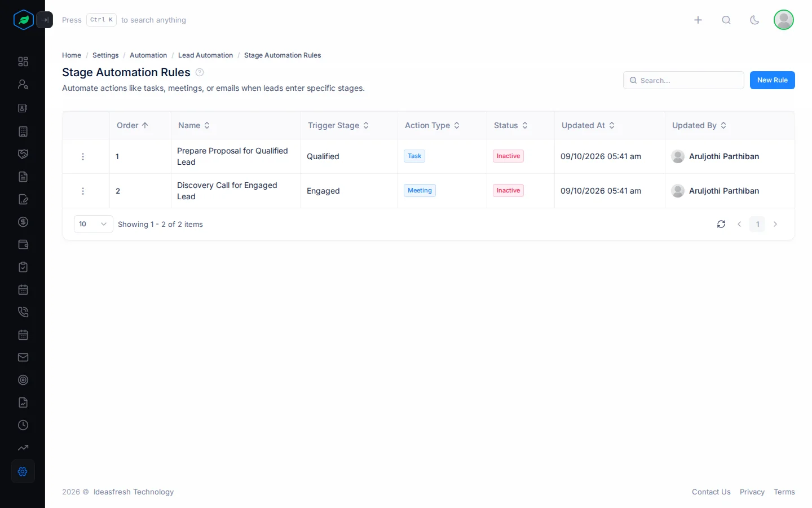Go to Automation breadcrumb

coord(148,55)
